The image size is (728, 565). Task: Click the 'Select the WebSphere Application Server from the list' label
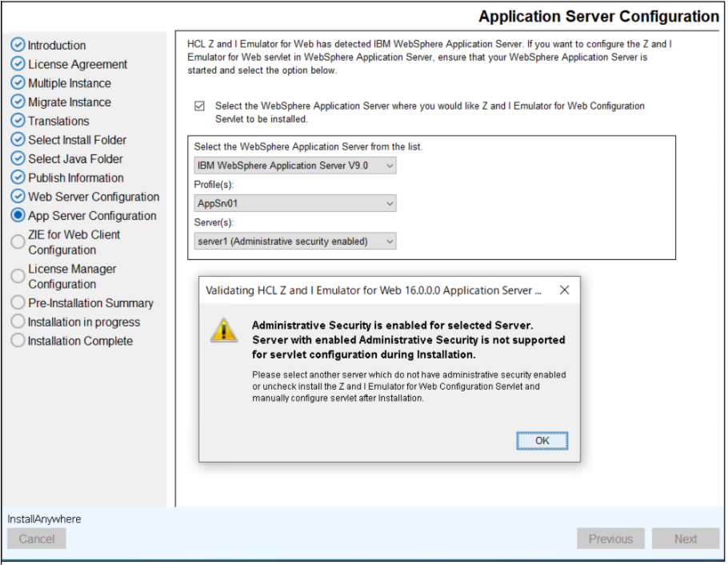point(308,146)
